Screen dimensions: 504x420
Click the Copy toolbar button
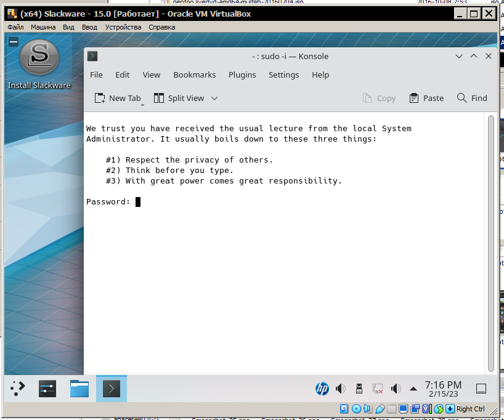(x=379, y=98)
